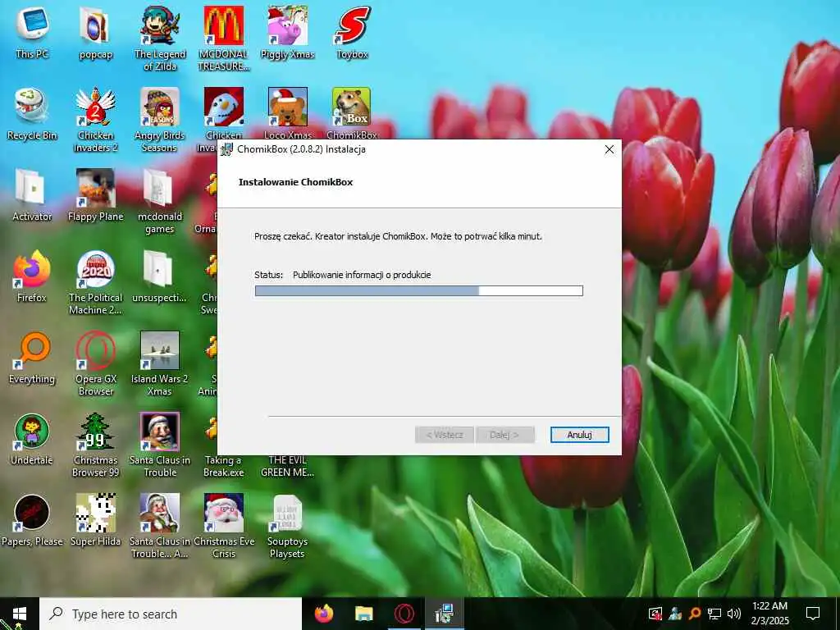Select the Piggly Xmas shortcut
Viewport: 840px width, 630px height.
[287, 33]
